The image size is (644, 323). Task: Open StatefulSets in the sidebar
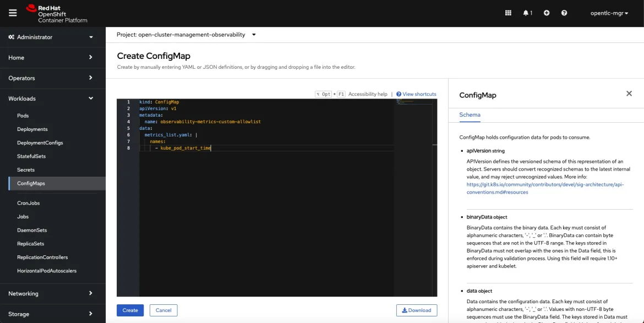click(x=31, y=156)
